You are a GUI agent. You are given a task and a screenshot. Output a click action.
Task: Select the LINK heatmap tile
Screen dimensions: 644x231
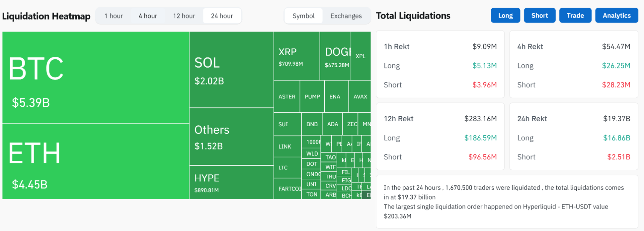point(287,146)
